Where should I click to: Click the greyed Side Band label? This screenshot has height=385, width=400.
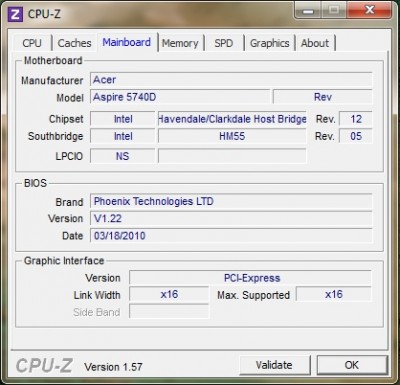(x=97, y=312)
